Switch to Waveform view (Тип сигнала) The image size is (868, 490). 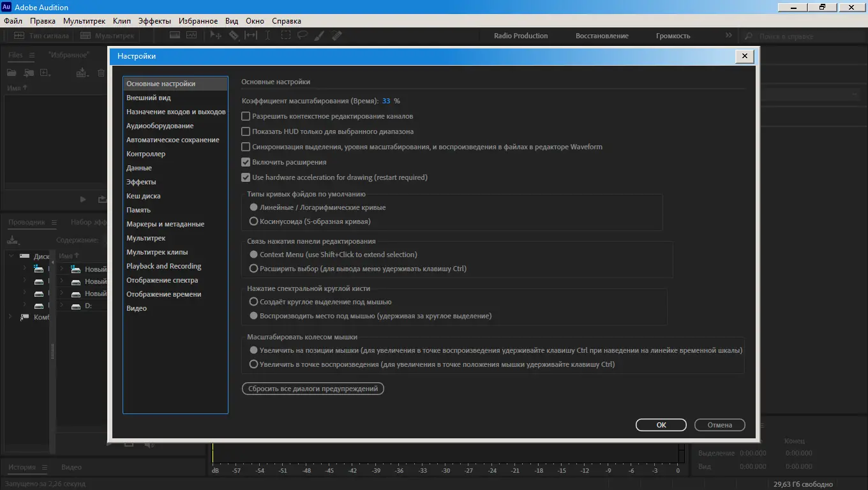tap(41, 36)
